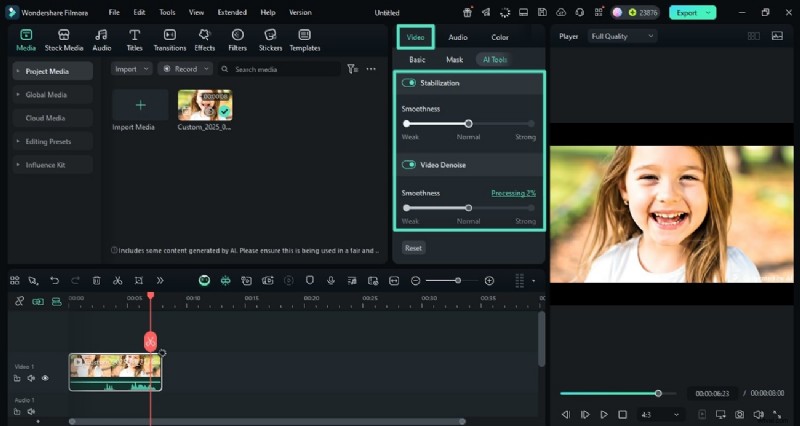Select the Media panel icon
The width and height of the screenshot is (800, 426).
point(26,40)
